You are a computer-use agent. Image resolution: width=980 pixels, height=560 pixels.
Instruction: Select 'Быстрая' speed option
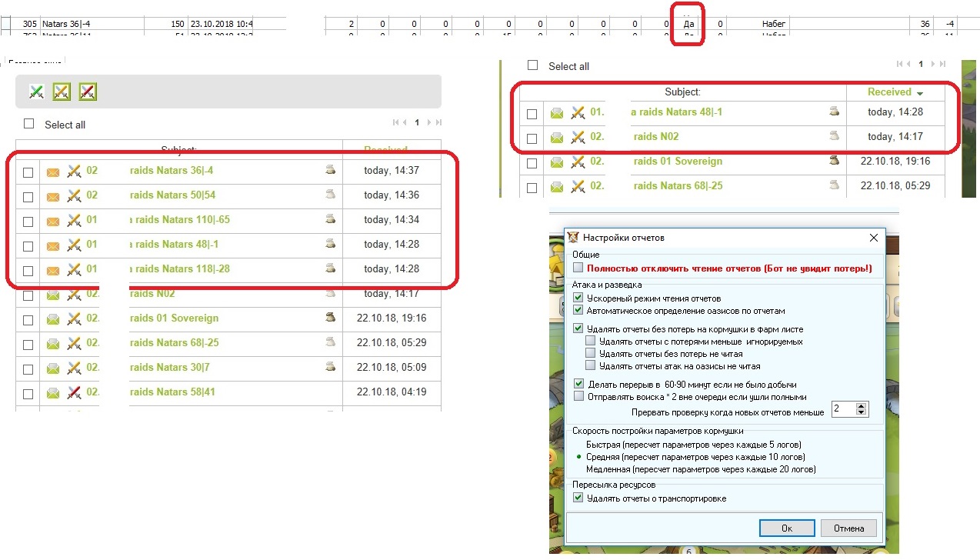tap(693, 445)
